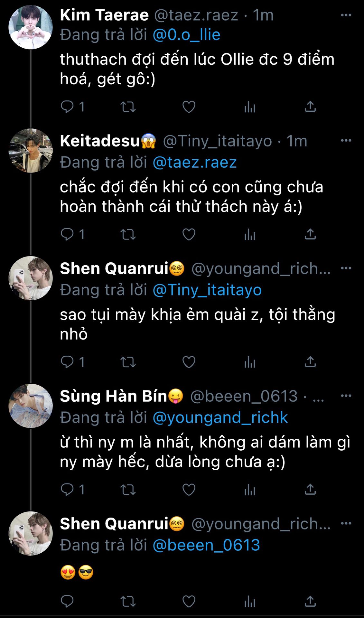Open more options for Kim Taerae's tweet
Image resolution: width=364 pixels, height=618 pixels.
coord(346,15)
